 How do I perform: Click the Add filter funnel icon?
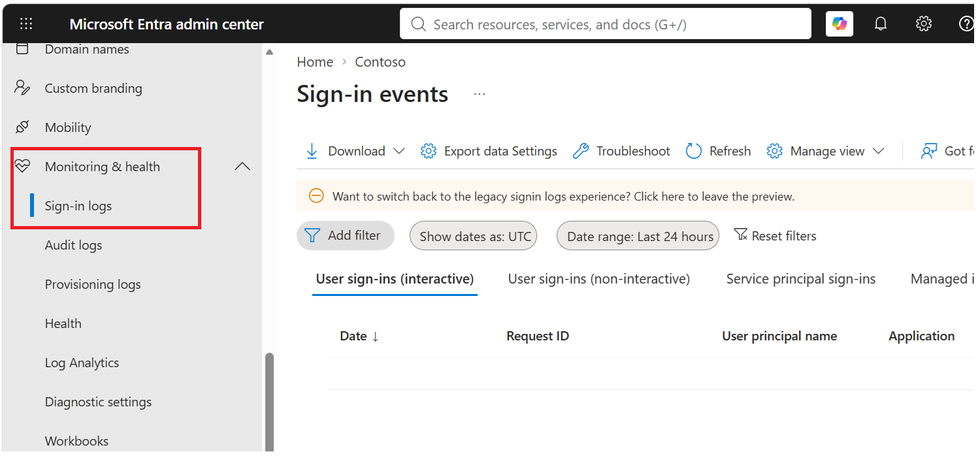pos(312,235)
